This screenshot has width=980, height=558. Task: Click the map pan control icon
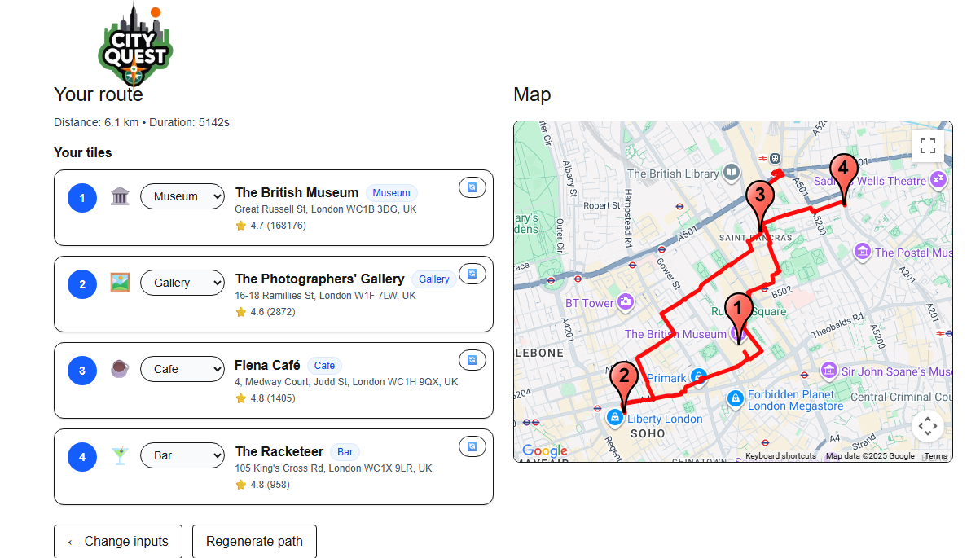(x=927, y=426)
